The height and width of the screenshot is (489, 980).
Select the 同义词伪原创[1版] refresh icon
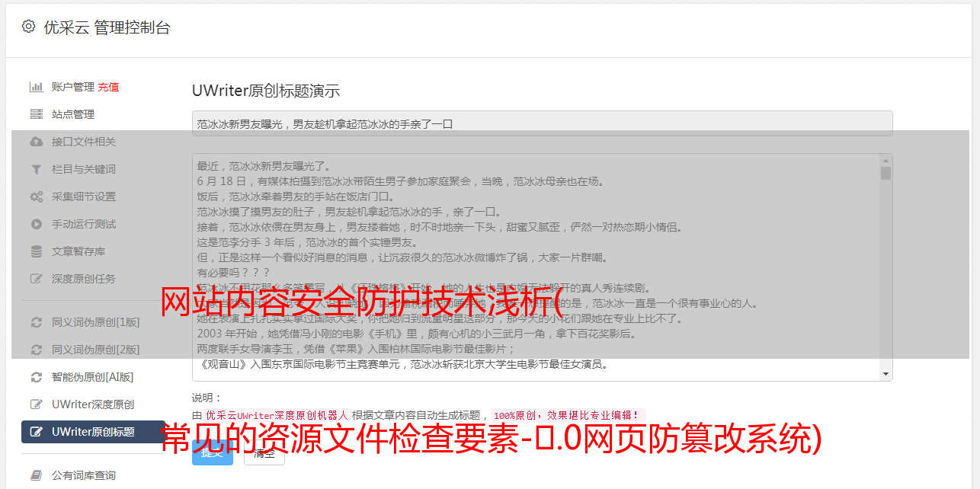point(36,322)
